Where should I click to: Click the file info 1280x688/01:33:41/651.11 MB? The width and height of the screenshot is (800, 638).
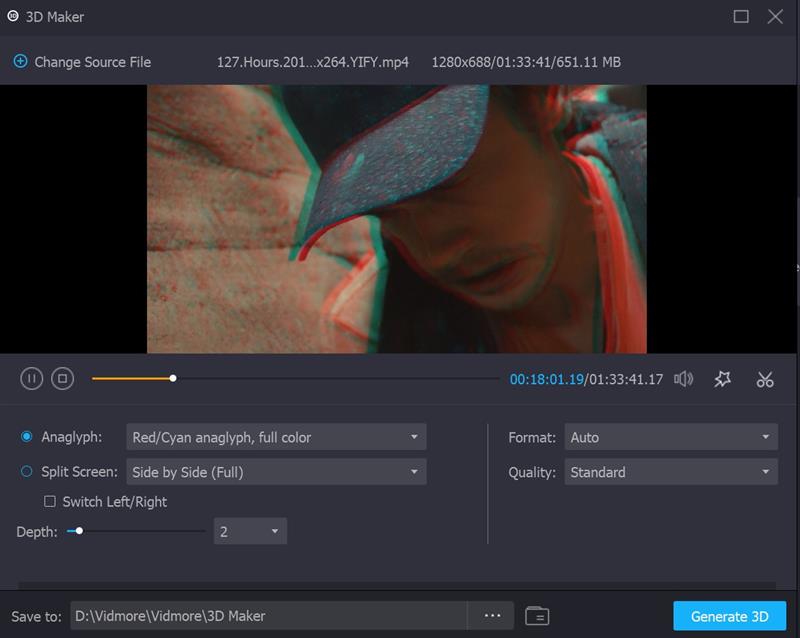[526, 62]
